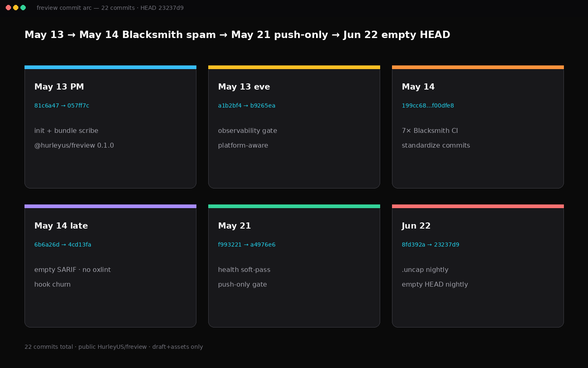Select the Jun 22 card title

click(x=416, y=226)
